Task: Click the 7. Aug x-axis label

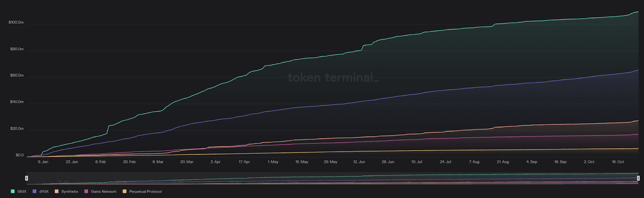Action: coord(474,162)
